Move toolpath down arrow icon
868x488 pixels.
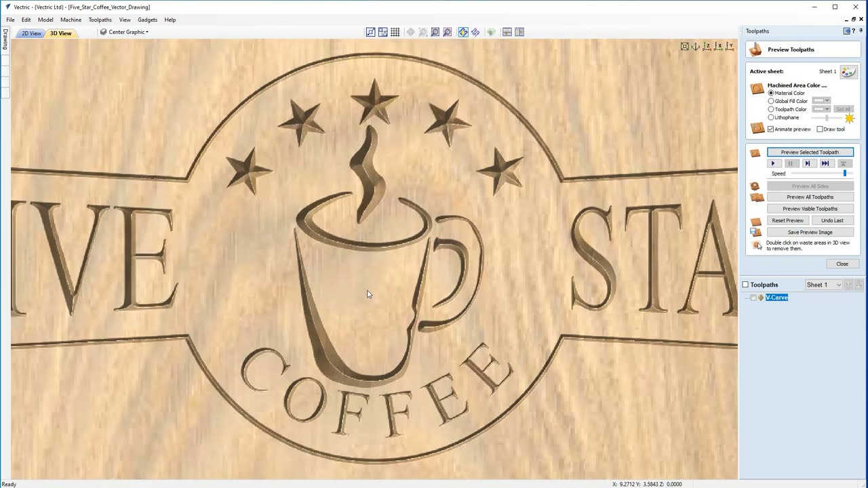click(859, 285)
